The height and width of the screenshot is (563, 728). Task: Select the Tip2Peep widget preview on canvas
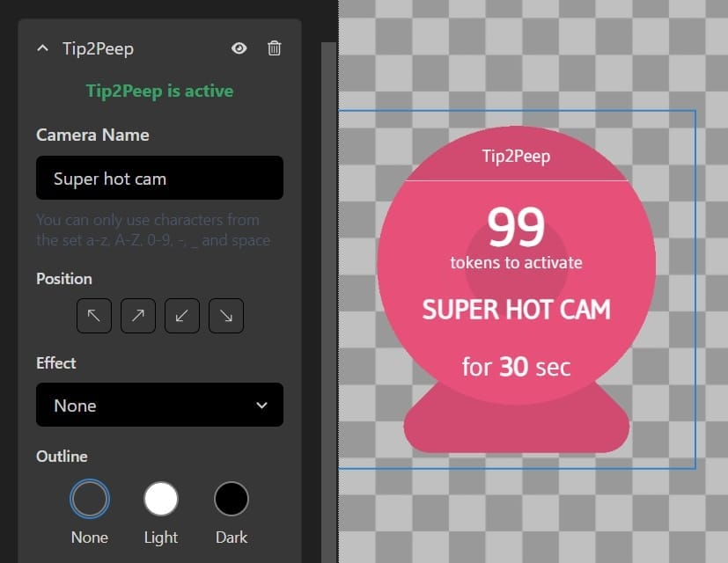(x=516, y=289)
